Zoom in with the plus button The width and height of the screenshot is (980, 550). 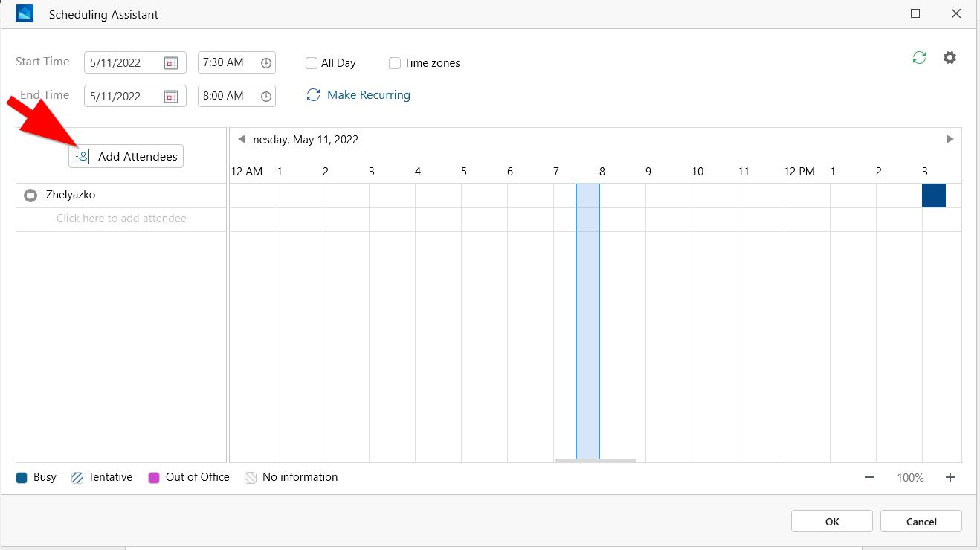(950, 477)
